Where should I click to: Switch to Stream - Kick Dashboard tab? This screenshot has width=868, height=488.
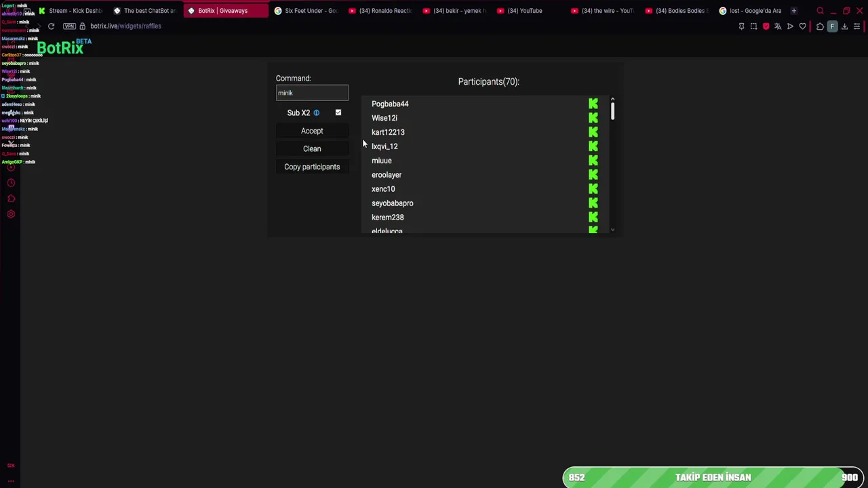pos(71,11)
